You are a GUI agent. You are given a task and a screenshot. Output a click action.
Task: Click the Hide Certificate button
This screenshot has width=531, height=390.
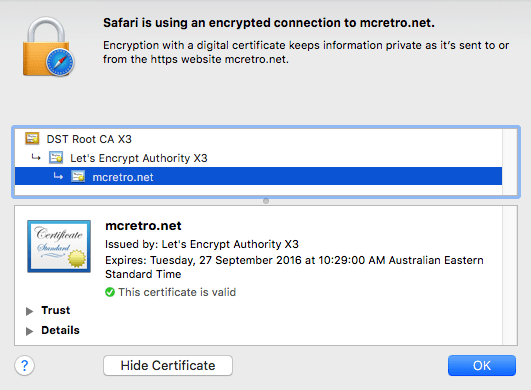coord(168,366)
